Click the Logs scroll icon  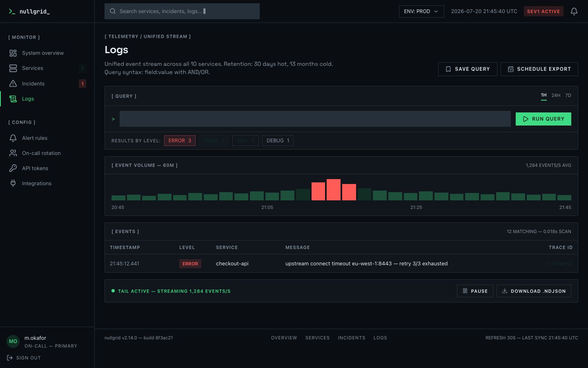(x=13, y=99)
